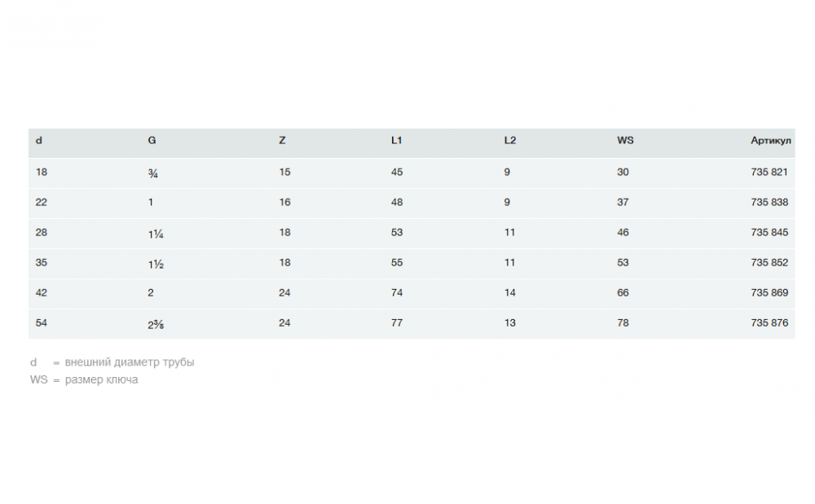The height and width of the screenshot is (504, 815).
Task: Click the Z column header
Action: click(x=282, y=141)
